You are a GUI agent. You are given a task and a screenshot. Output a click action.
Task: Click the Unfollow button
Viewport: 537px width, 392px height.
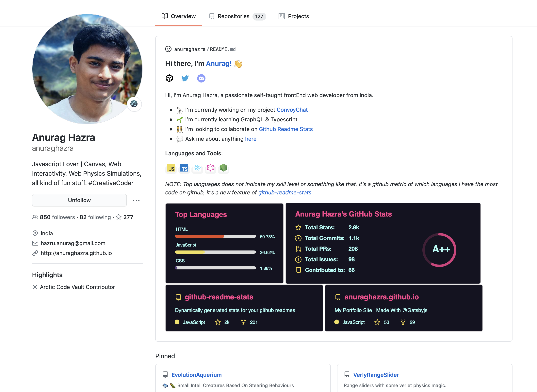click(x=79, y=200)
